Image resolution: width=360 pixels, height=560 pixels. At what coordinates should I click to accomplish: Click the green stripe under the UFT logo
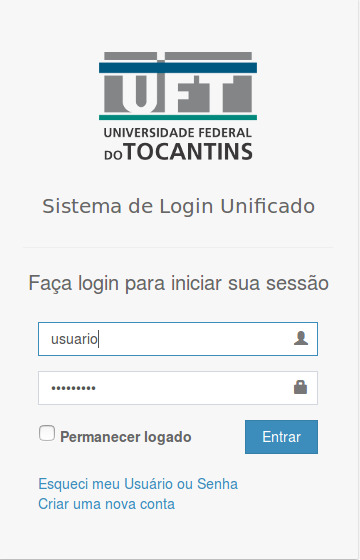click(x=178, y=117)
